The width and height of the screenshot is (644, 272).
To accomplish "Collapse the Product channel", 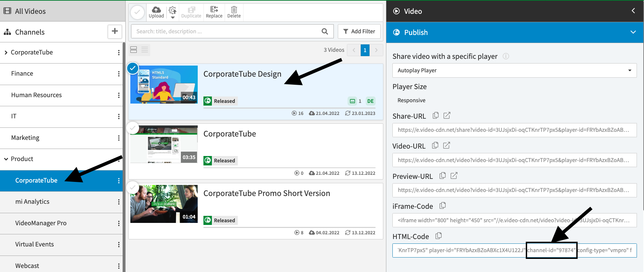I will click(6, 159).
